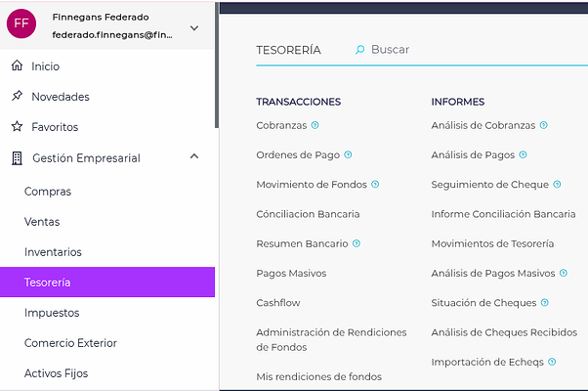Collapse the Gestión Empresarial section

coord(194,157)
